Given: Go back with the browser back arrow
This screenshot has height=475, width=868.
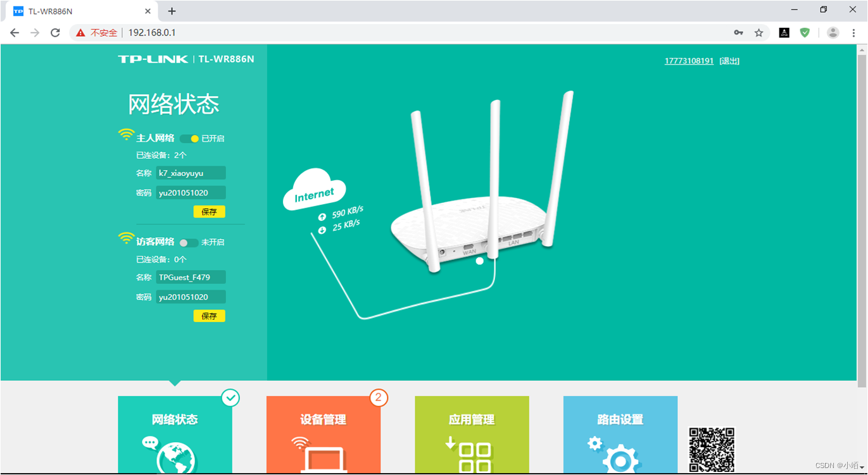Looking at the screenshot, I should 15,32.
